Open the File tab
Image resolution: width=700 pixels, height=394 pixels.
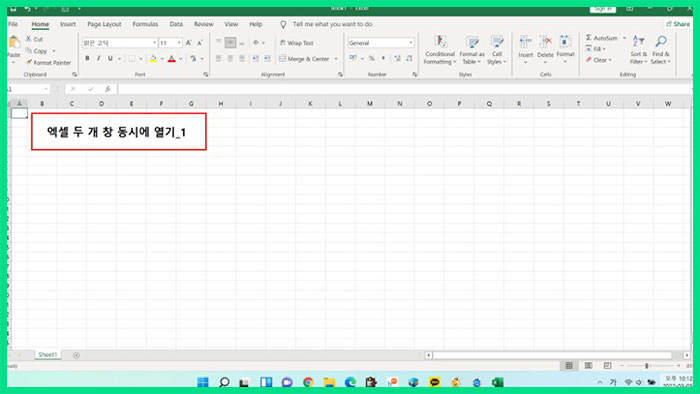[x=13, y=24]
